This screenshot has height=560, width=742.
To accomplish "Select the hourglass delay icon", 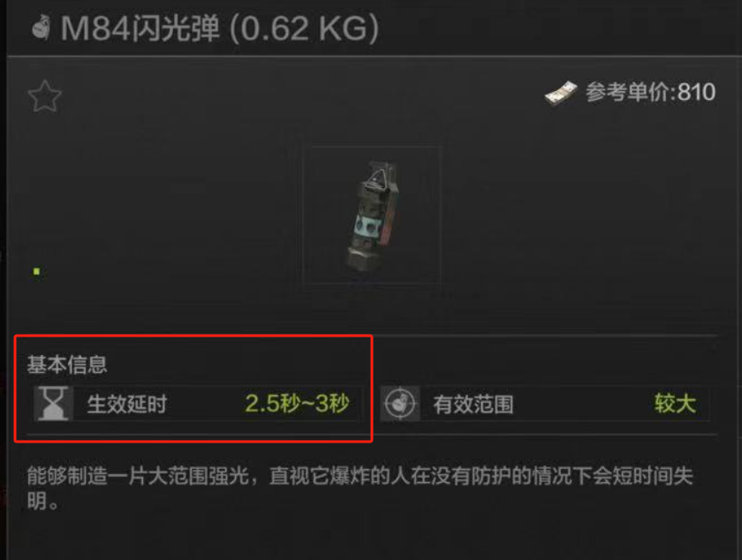I will 53,404.
